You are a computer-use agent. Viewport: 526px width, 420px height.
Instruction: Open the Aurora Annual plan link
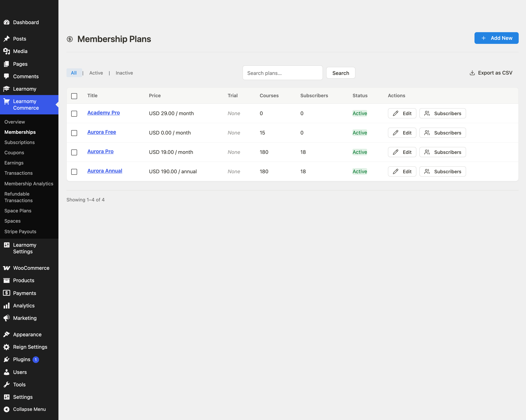(105, 171)
